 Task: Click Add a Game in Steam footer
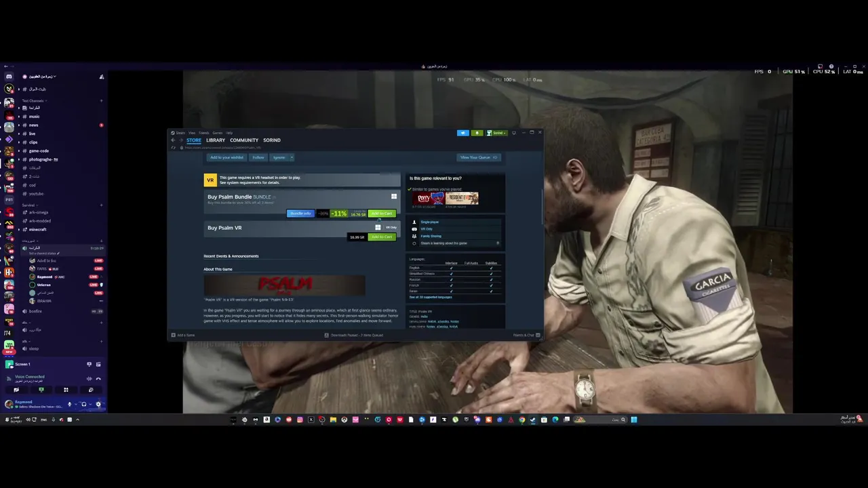(x=183, y=335)
